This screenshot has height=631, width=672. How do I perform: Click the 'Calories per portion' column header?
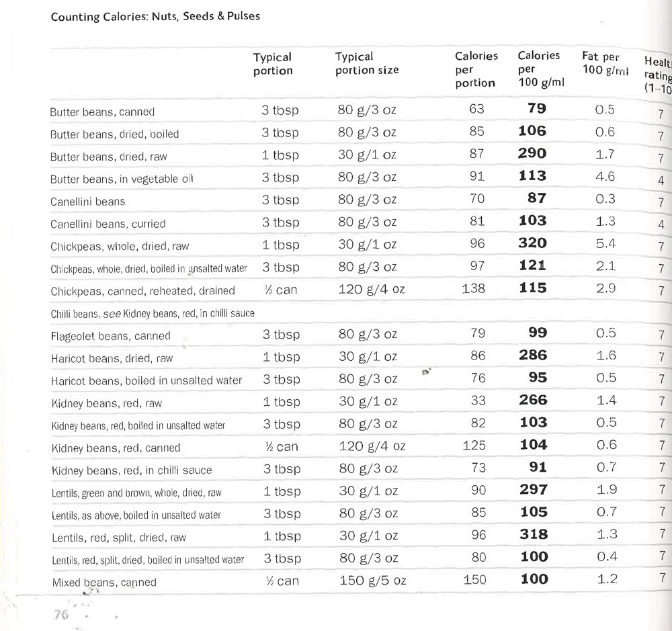tap(476, 69)
